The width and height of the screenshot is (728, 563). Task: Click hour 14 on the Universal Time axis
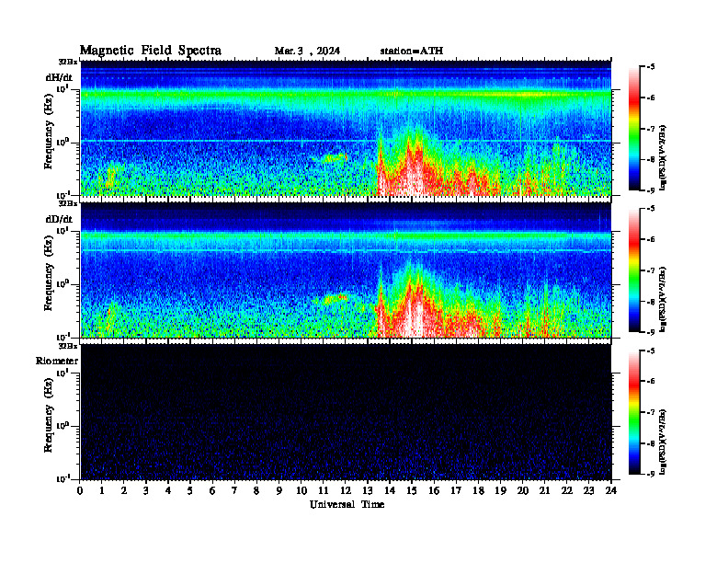point(390,490)
